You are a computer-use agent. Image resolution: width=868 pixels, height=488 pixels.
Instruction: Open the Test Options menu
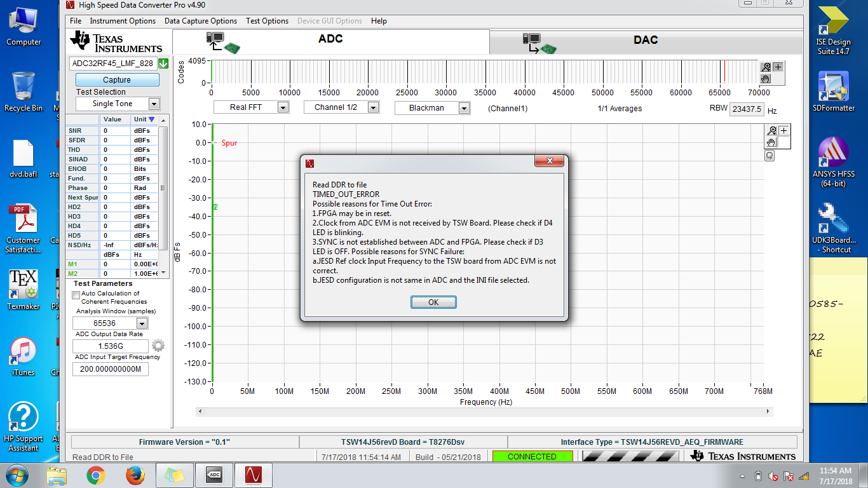[268, 21]
